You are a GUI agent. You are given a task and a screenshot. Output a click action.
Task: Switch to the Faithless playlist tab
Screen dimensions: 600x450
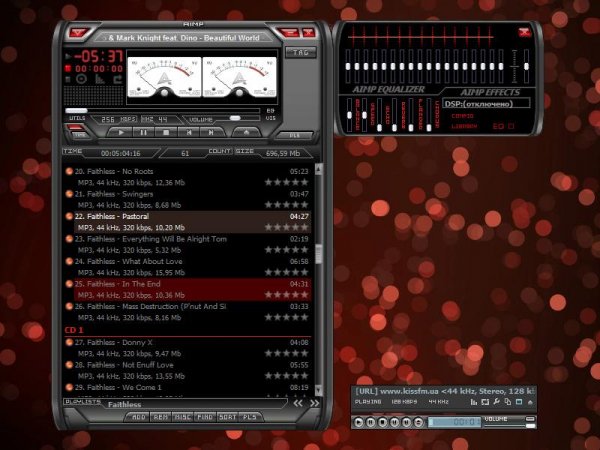tap(124, 404)
